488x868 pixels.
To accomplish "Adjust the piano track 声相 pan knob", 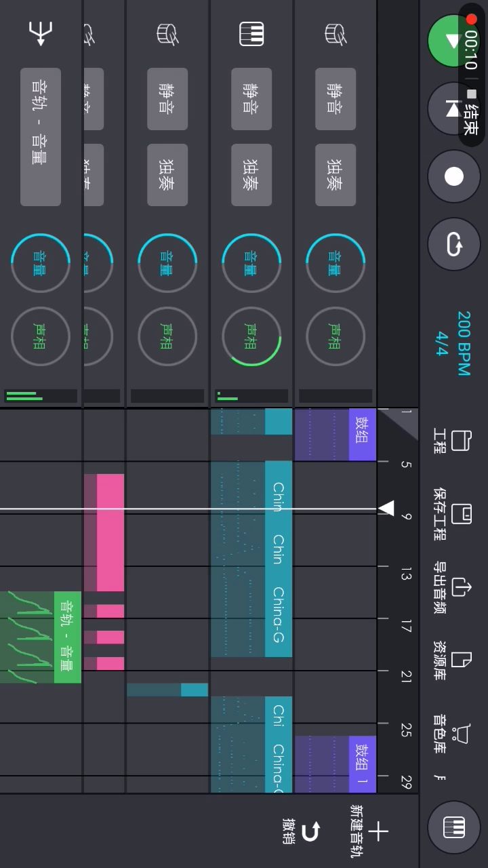I will coord(251,336).
